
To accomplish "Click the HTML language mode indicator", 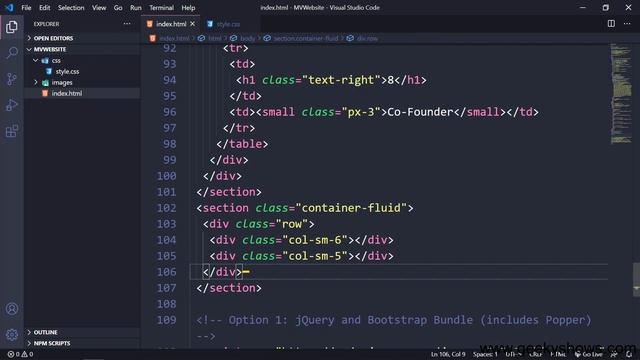I will (x=558, y=354).
